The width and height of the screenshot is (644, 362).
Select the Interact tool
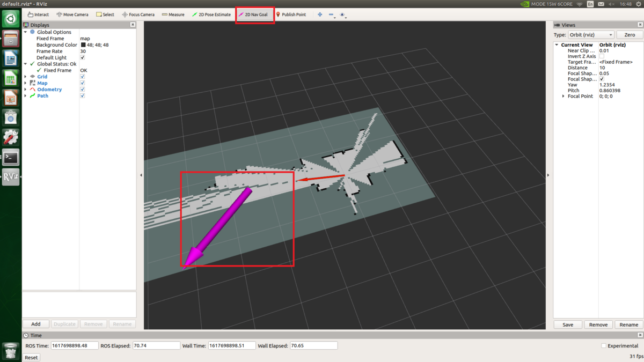[38, 14]
